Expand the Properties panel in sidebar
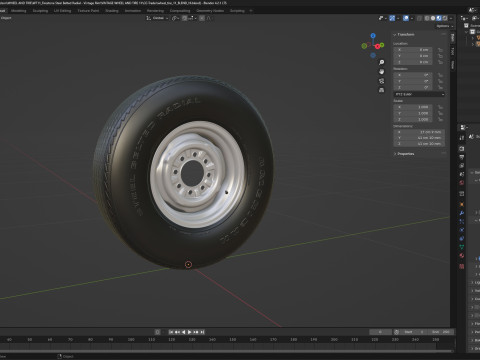This screenshot has width=480, height=360. point(404,154)
